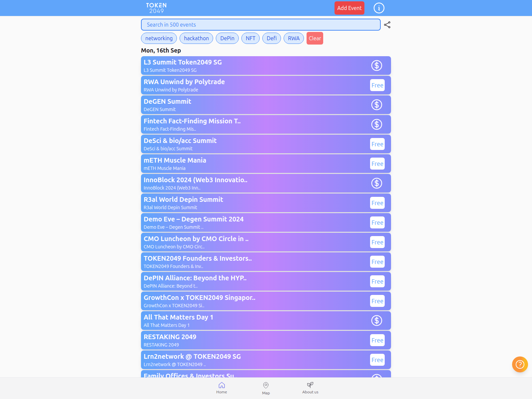Viewport: 532px width, 399px height.
Task: Open All That Matters Day 1 event
Action: (266, 321)
